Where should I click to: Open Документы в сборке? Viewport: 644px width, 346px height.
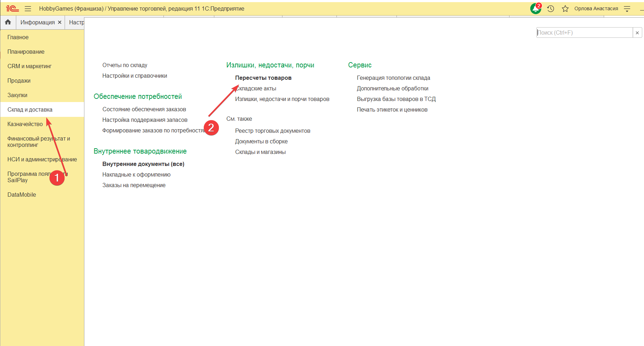tap(261, 141)
